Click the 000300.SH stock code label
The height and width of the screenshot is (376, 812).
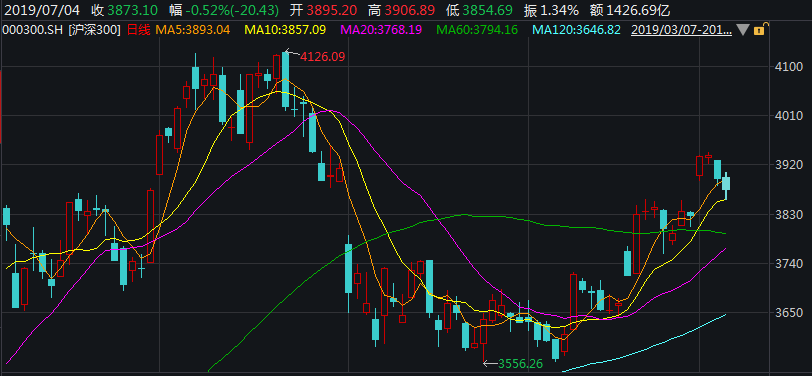[32, 30]
